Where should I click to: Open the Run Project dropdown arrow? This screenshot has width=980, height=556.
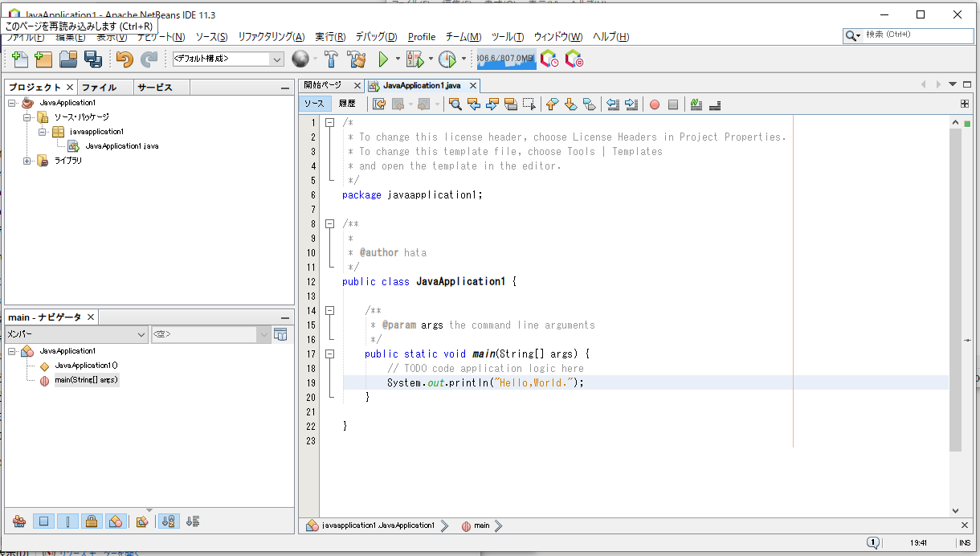[398, 59]
